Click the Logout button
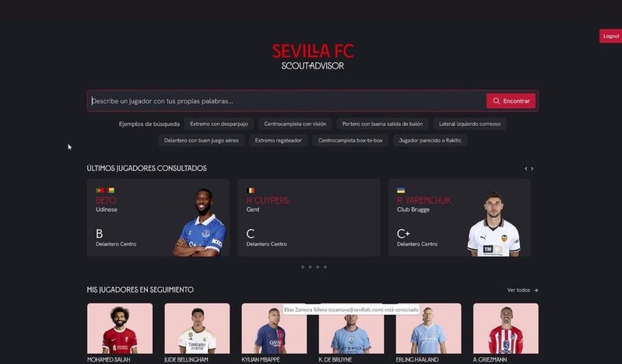The height and width of the screenshot is (364, 622). (x=610, y=36)
